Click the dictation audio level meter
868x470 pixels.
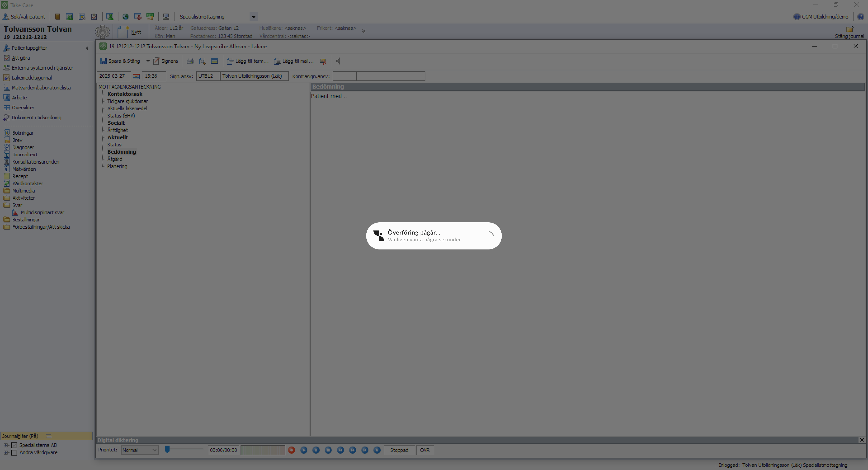263,450
